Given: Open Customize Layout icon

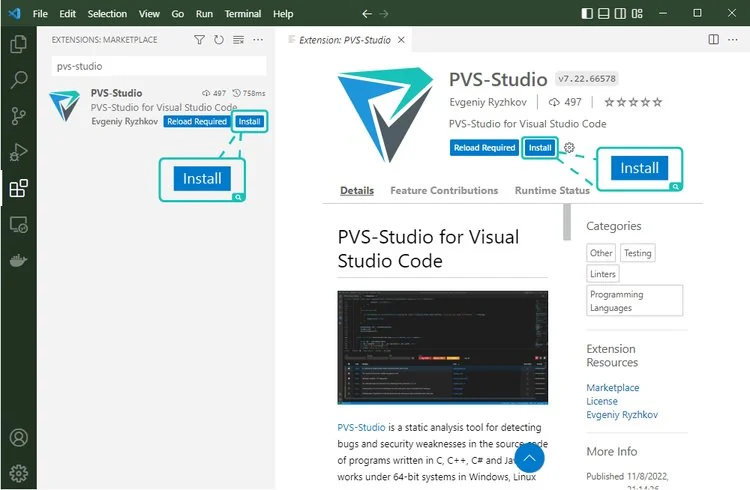Looking at the screenshot, I should pos(637,13).
